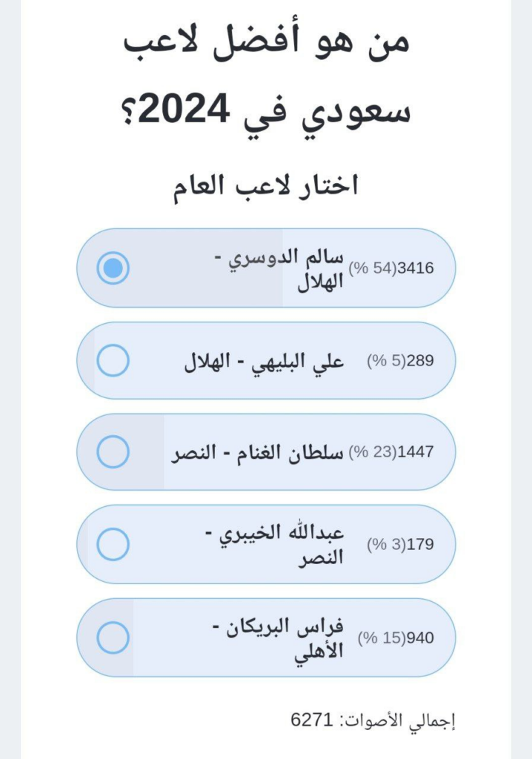Select the radio button for سالم الدوسري
Image resolution: width=532 pixels, height=759 pixels.
pos(113,268)
